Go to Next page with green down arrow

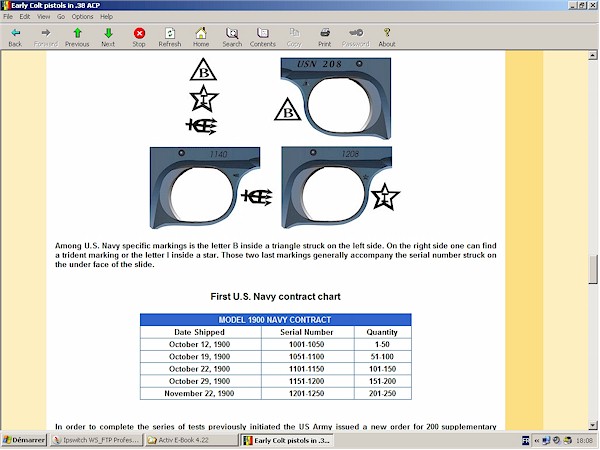point(108,37)
